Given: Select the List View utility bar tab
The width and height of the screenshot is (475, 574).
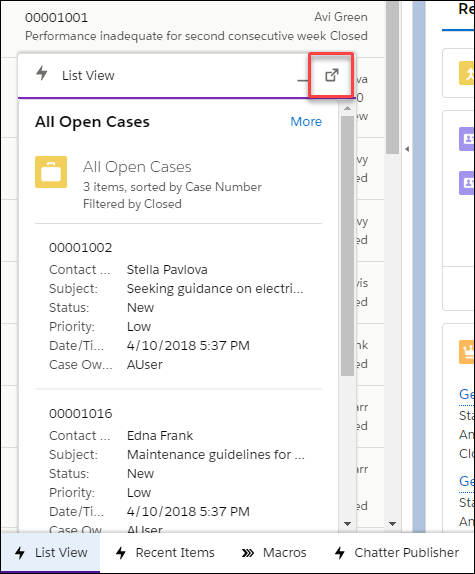Looking at the screenshot, I should pos(51,552).
